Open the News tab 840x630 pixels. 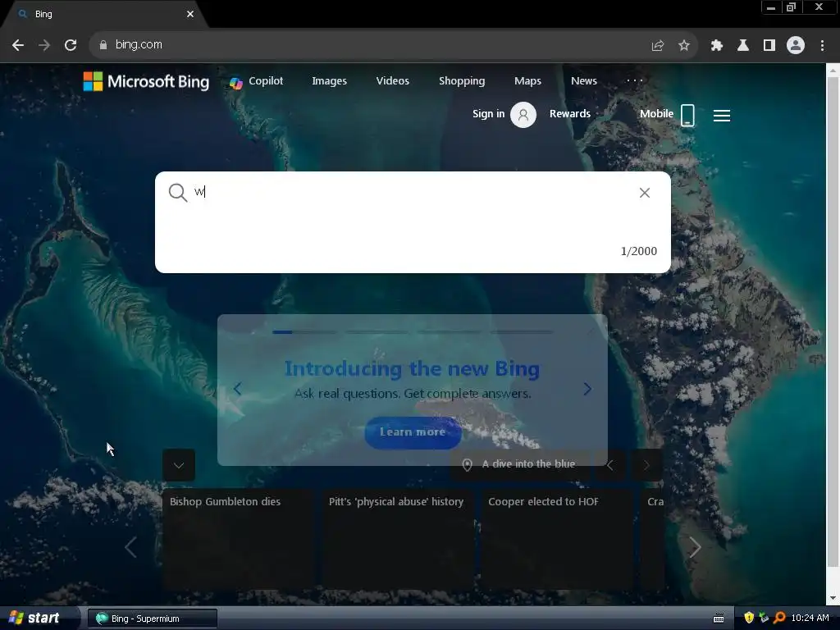pyautogui.click(x=584, y=81)
